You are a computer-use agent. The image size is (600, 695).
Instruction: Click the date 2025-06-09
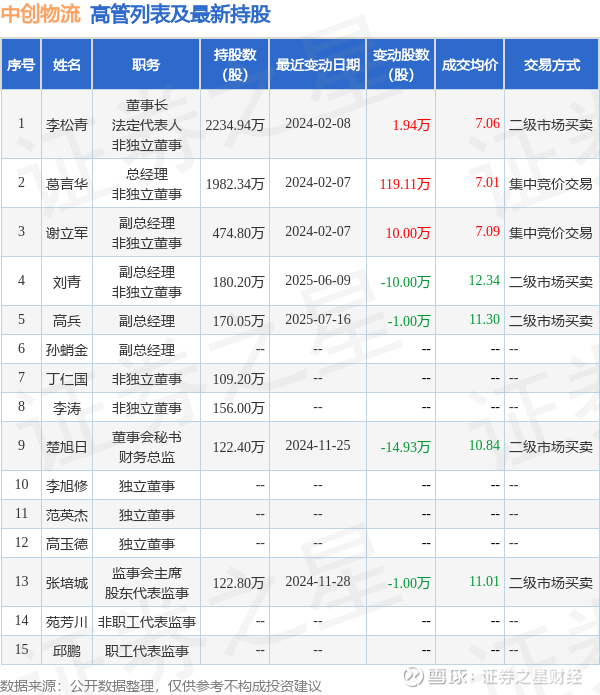[318, 280]
